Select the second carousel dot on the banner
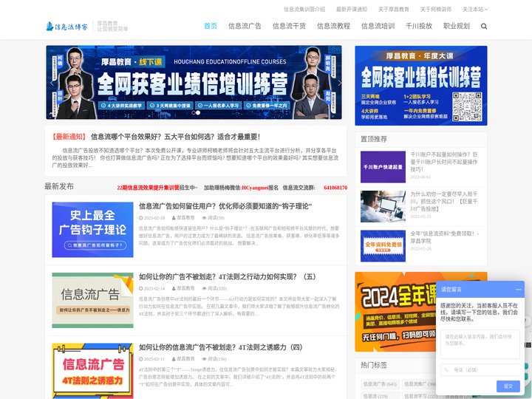Screen dimensions: 532x399 tap(198, 112)
